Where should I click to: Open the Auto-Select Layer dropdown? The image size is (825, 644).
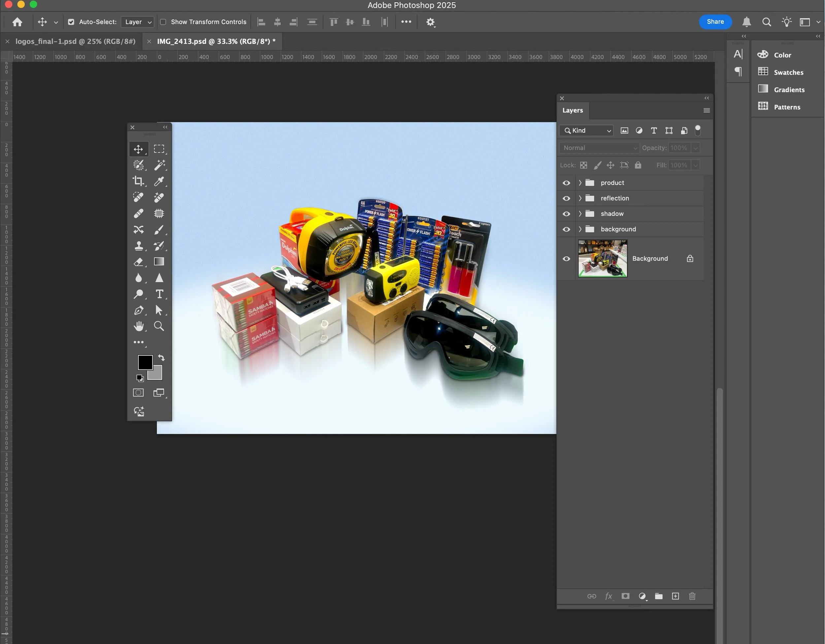point(138,22)
